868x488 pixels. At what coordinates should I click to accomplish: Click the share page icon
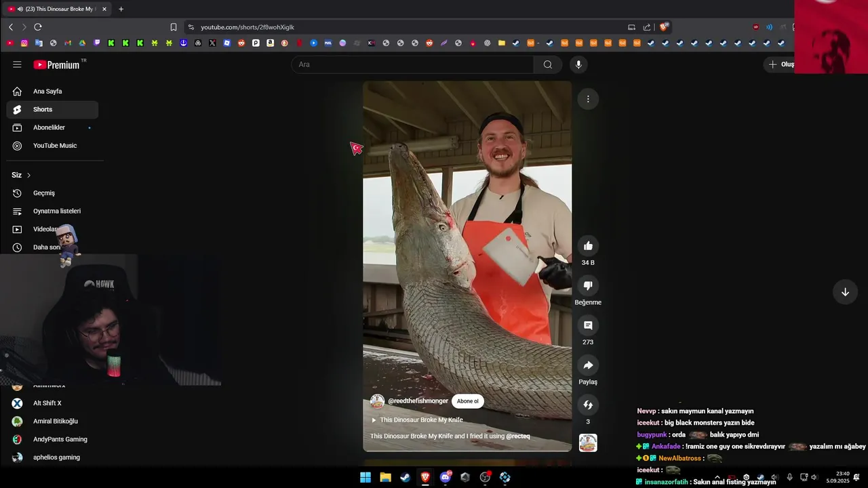[x=647, y=27]
